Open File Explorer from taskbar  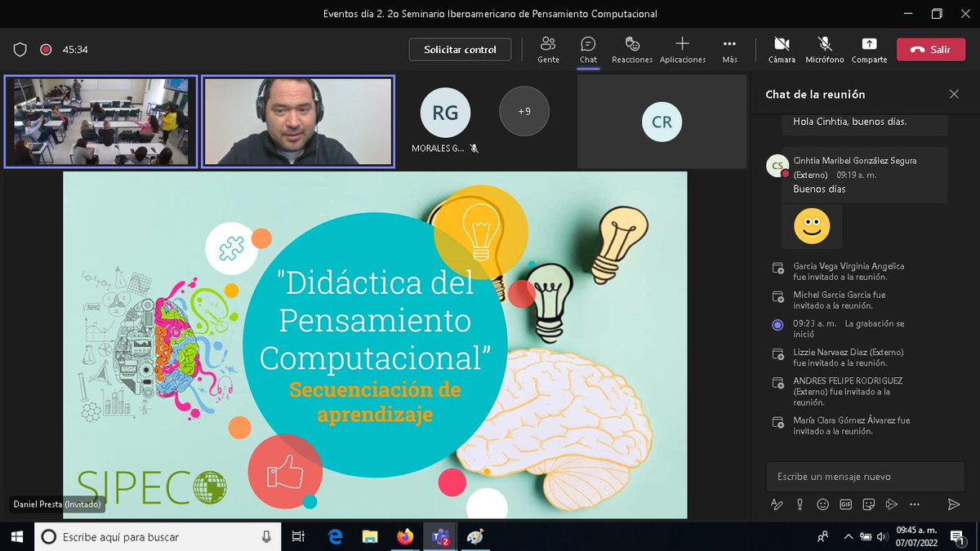tap(370, 536)
